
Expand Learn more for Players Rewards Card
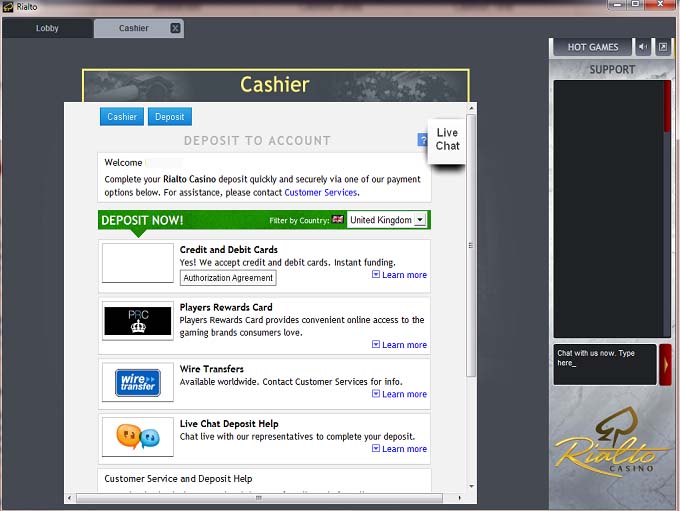pyautogui.click(x=399, y=345)
